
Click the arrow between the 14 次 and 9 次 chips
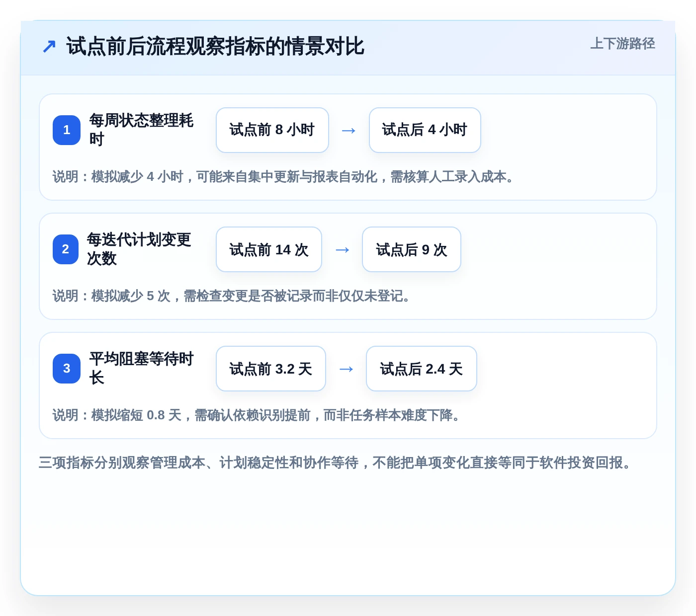[343, 250]
